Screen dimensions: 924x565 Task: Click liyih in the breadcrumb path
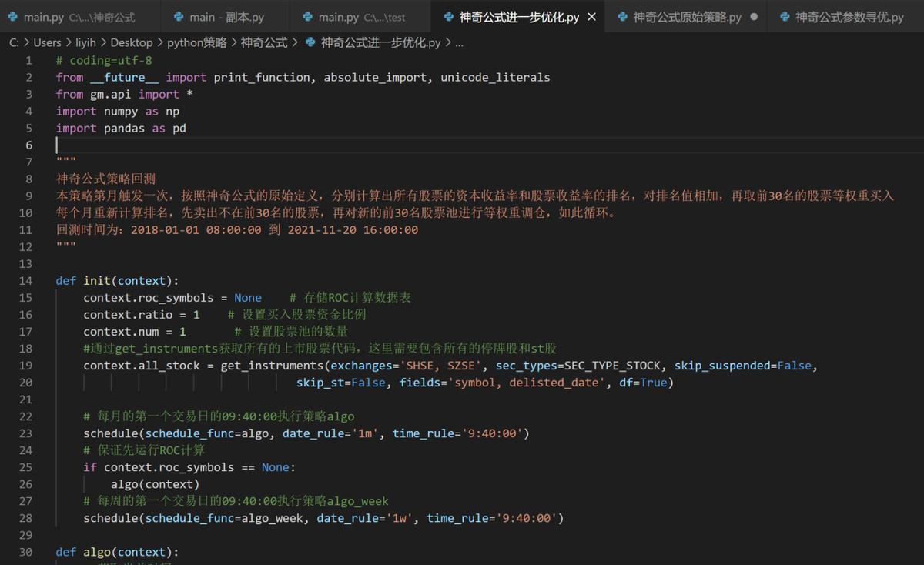pyautogui.click(x=86, y=42)
